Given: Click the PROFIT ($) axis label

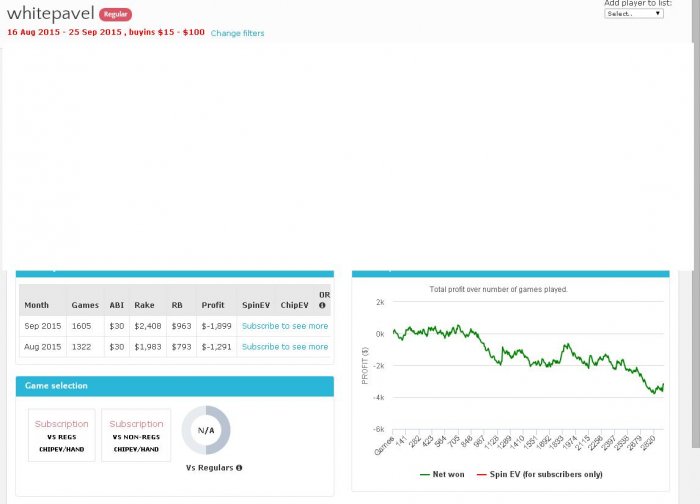Looking at the screenshot, I should 365,365.
